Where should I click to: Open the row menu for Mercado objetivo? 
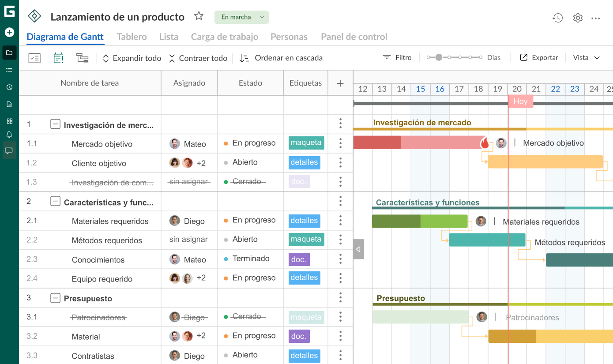[340, 143]
